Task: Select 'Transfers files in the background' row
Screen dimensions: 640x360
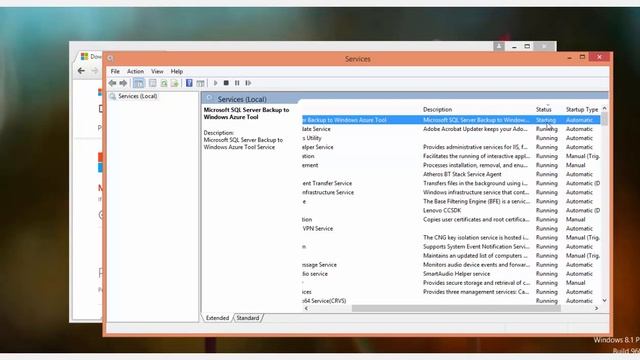Action: [x=451, y=183]
